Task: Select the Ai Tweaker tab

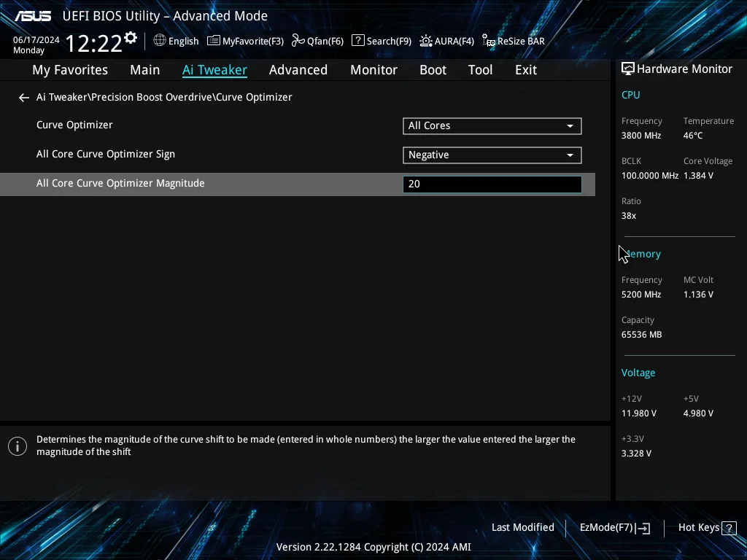Action: [214, 70]
